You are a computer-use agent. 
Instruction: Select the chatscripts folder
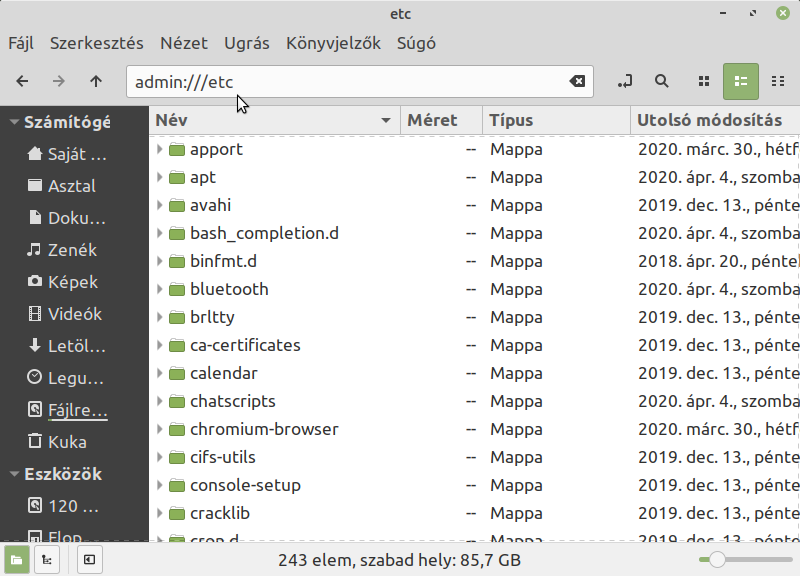point(233,401)
